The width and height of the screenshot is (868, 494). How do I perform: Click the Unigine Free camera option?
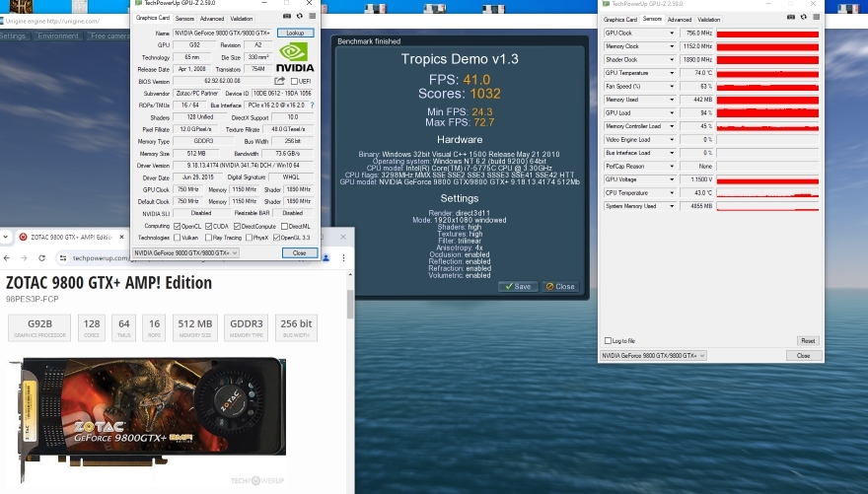coord(109,35)
